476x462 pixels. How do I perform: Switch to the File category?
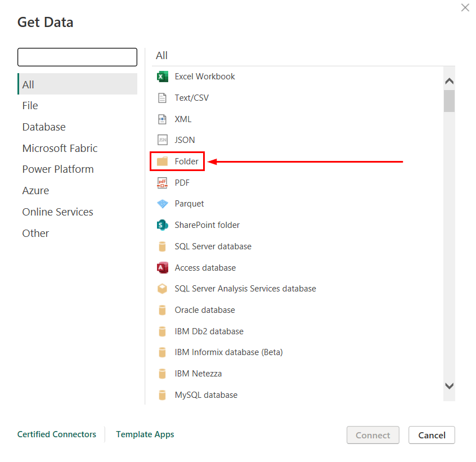tap(30, 106)
